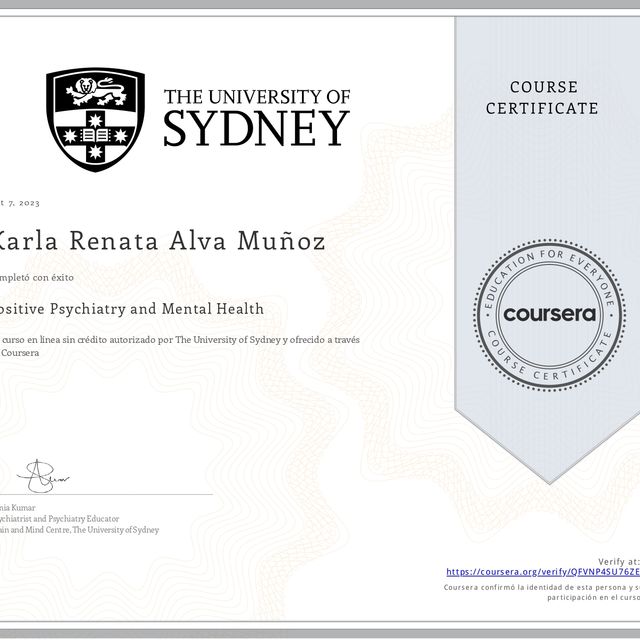Screen dimensions: 640x640
Task: Click the Coursera circular seal
Action: [x=549, y=315]
